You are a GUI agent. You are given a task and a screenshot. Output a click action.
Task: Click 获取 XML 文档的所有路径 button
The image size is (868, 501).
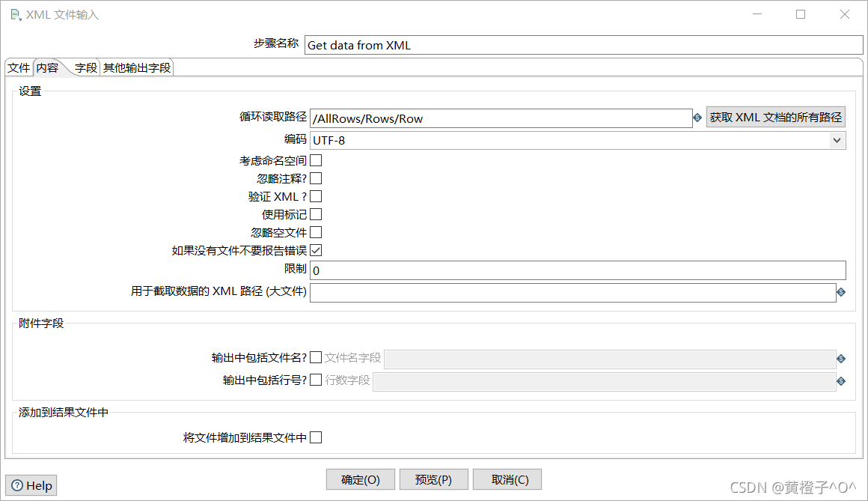tap(775, 118)
